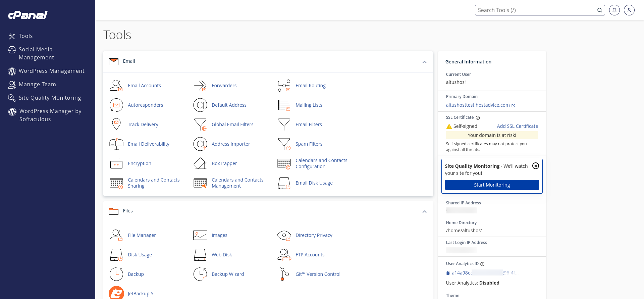Focus the Search Tools input field
This screenshot has width=644, height=299.
point(536,10)
